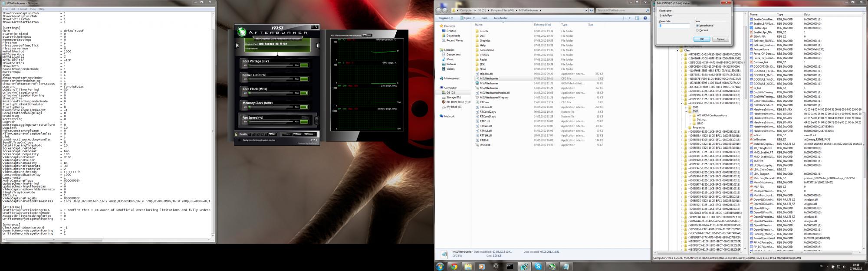
Task: Click the Kombustor 'K' side button
Action: coord(237,45)
